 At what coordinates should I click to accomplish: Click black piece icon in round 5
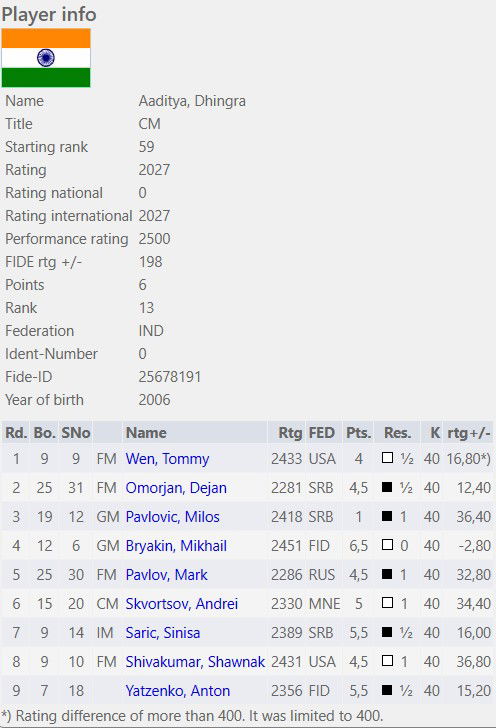pyautogui.click(x=387, y=574)
